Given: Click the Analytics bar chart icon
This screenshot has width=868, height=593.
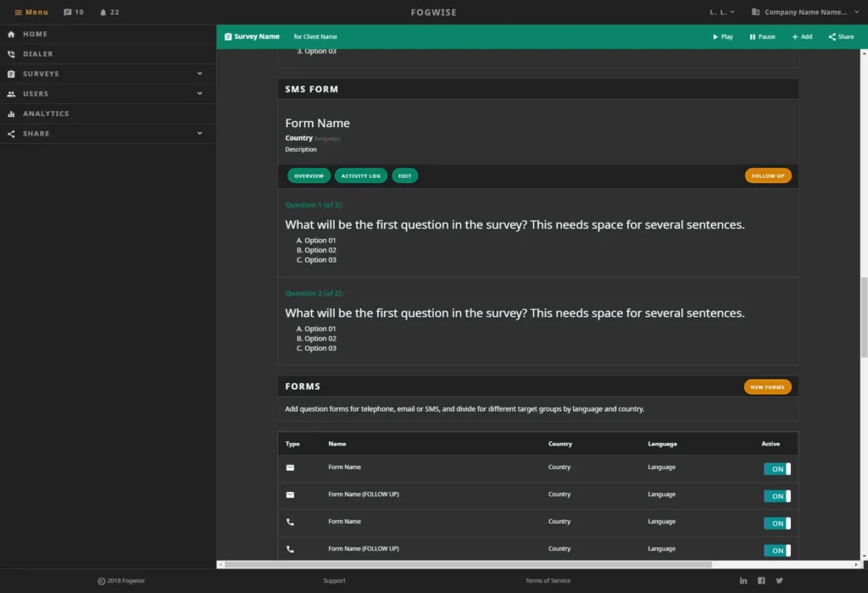Looking at the screenshot, I should click(11, 114).
